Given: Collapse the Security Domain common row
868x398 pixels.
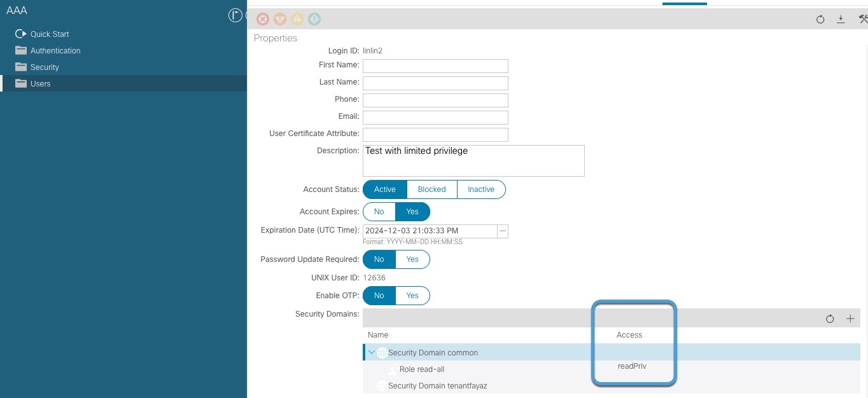Looking at the screenshot, I should pos(372,352).
